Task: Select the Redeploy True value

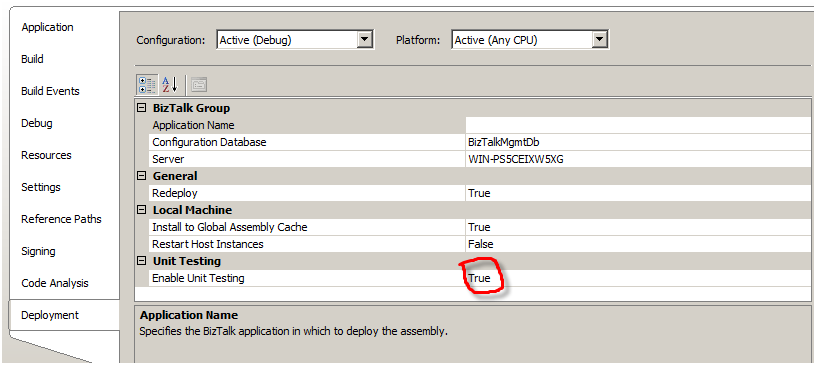Action: pos(638,193)
